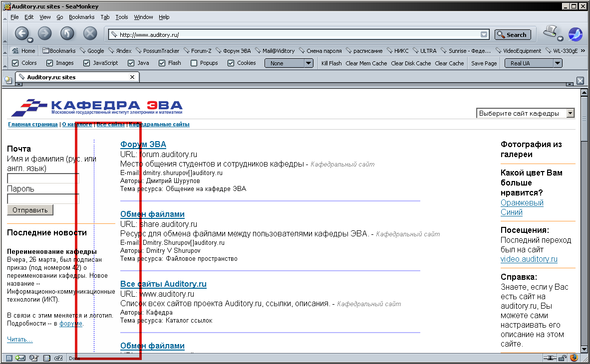Open the Форум ЭВА link
Viewport: 590px width, 364px height.
pos(143,145)
